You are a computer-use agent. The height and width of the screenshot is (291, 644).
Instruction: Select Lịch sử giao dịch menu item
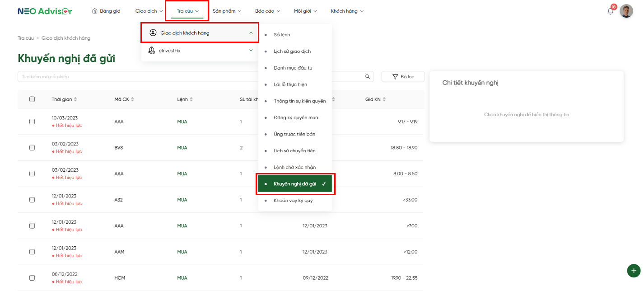tap(292, 52)
